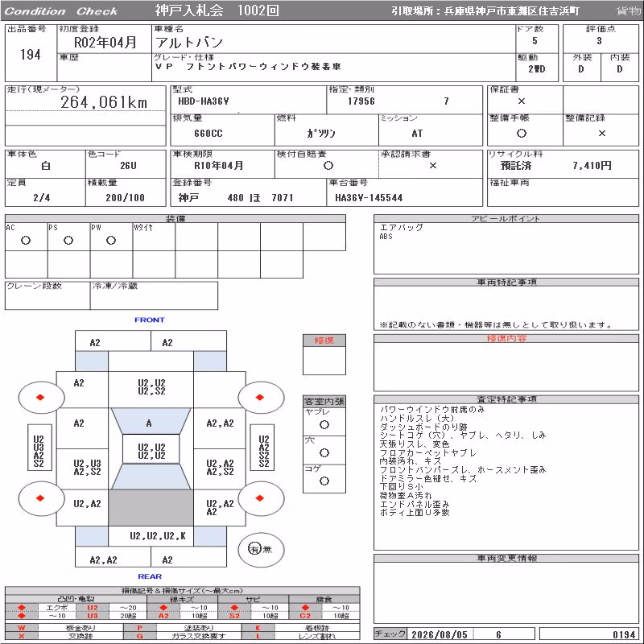Click the red G ガラス交換要す legend marker
This screenshot has width=644, height=644.
tap(139, 636)
